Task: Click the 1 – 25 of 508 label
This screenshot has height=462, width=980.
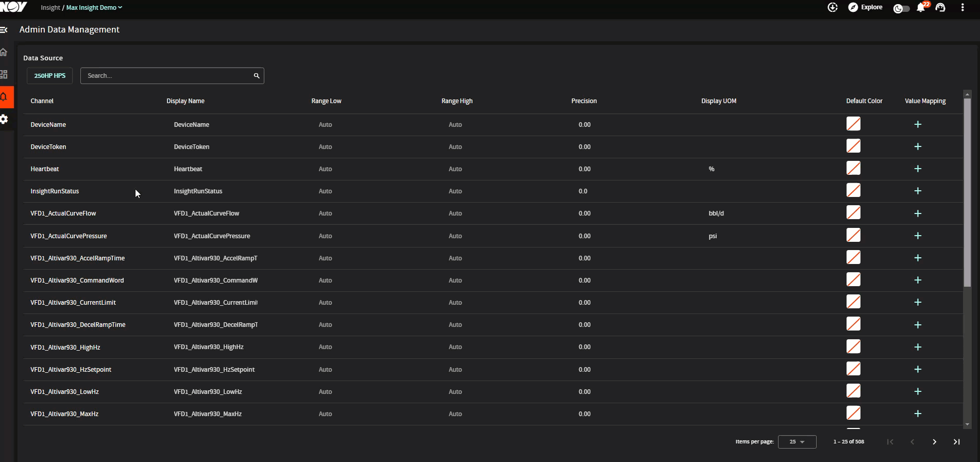Action: click(x=849, y=442)
